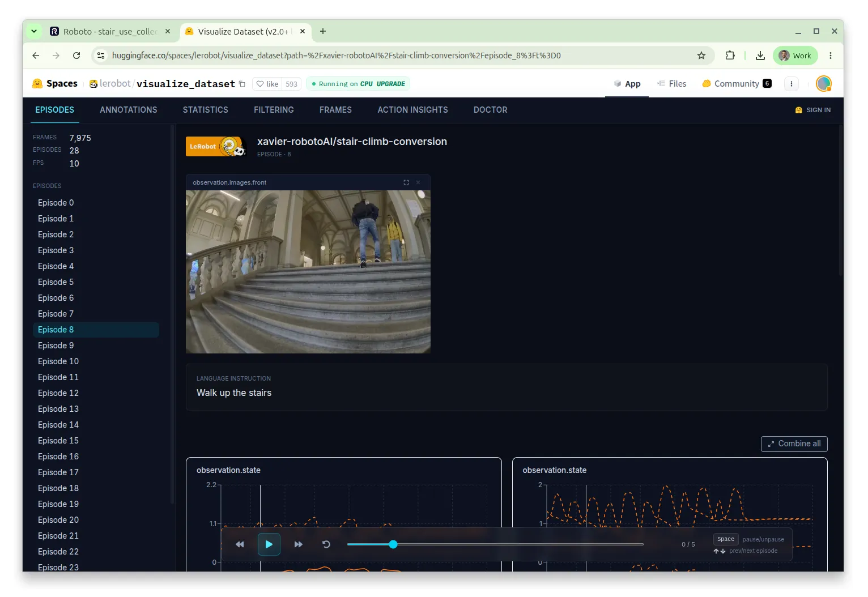The height and width of the screenshot is (597, 868).
Task: Fast-forward the episode playback
Action: point(299,544)
